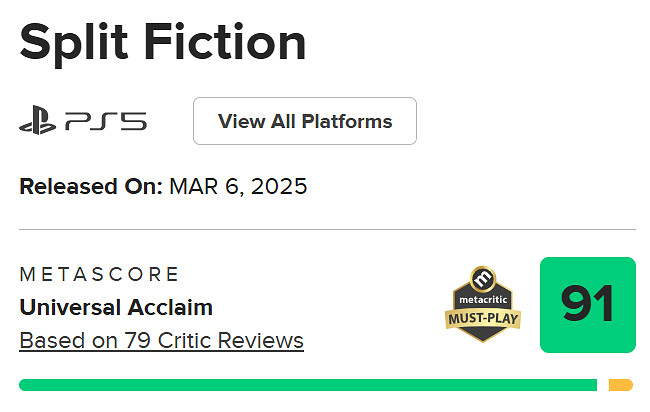Click the PS5 wordmark logo
The image size is (650, 412).
point(105,123)
